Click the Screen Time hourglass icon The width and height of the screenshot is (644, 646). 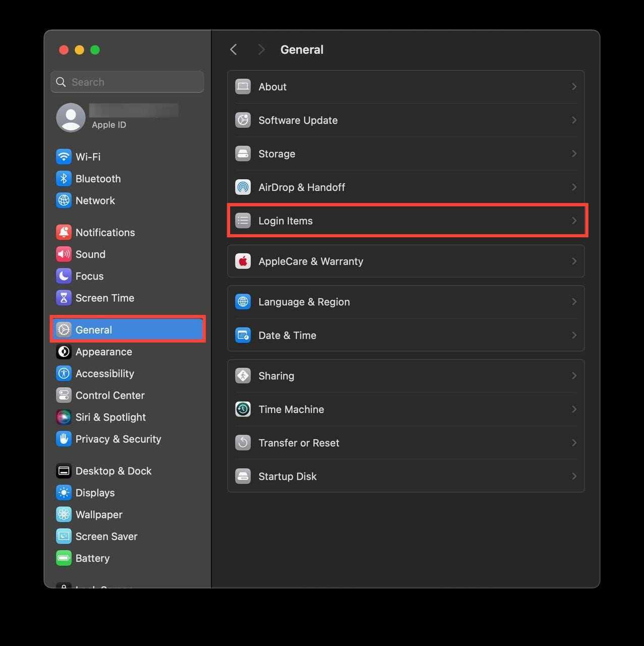(64, 298)
